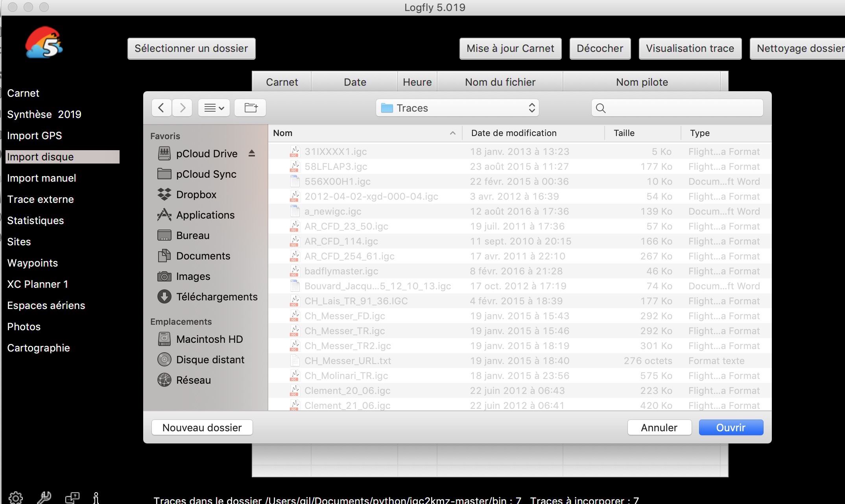This screenshot has height=504, width=845.
Task: Open Statistiques in left menu
Action: (x=35, y=221)
